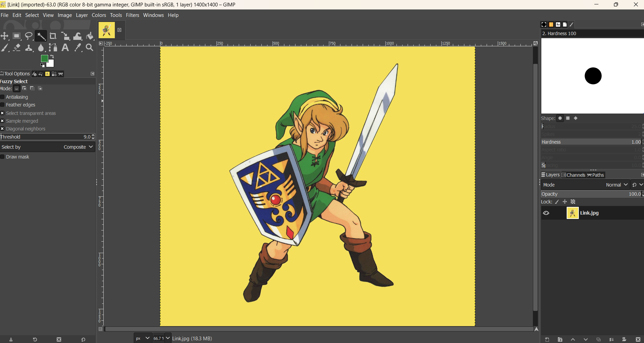Viewport: 644px width, 343px height.
Task: Select the Text tool
Action: click(x=66, y=48)
